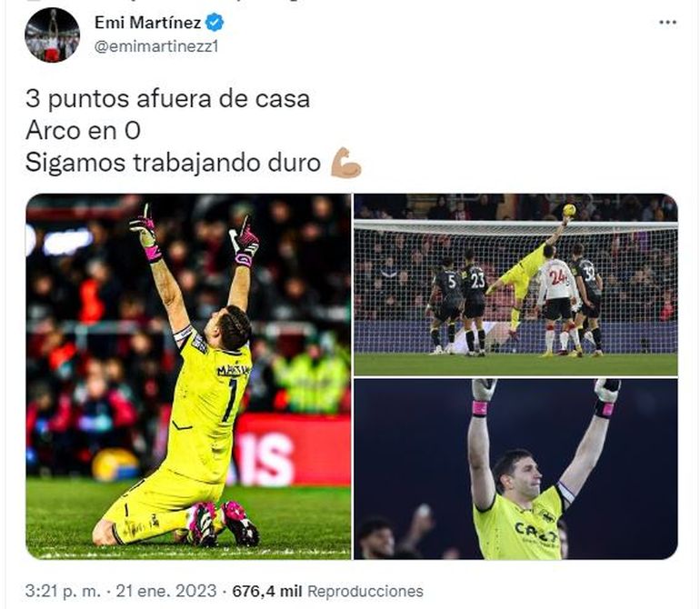Viewport: 700px width, 609px height.
Task: Click tweet line 'Arco en 0'
Action: (83, 131)
